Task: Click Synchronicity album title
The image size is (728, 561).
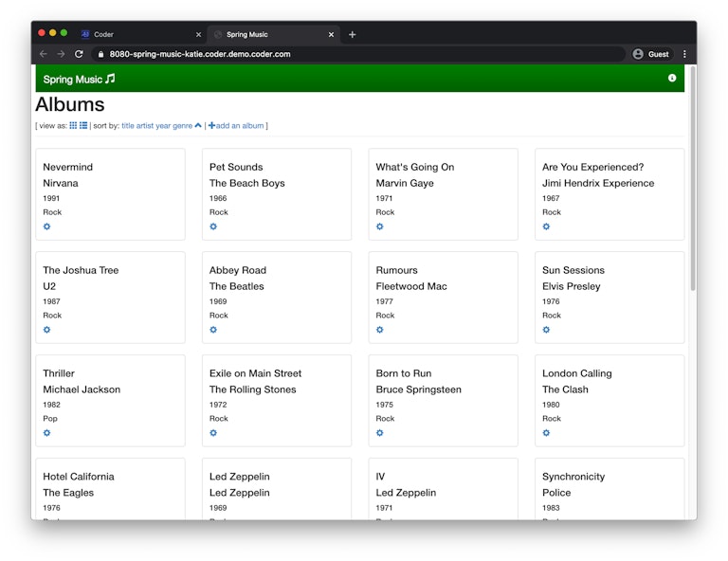Action: [573, 476]
